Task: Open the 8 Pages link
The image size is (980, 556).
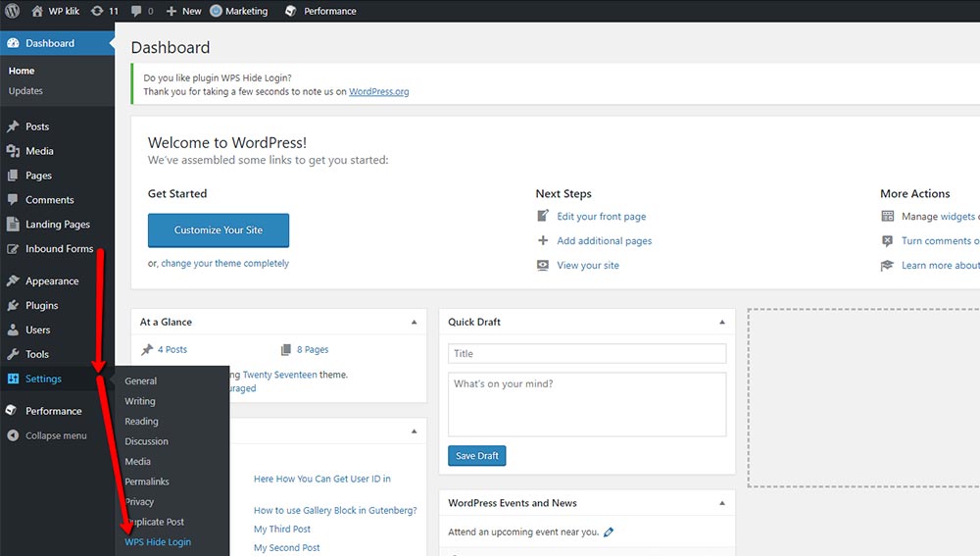Action: 313,350
